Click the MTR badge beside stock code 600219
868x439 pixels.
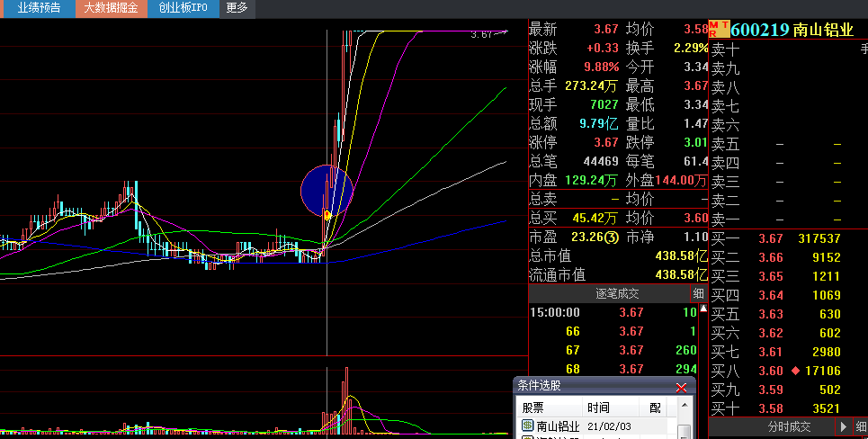pyautogui.click(x=719, y=30)
